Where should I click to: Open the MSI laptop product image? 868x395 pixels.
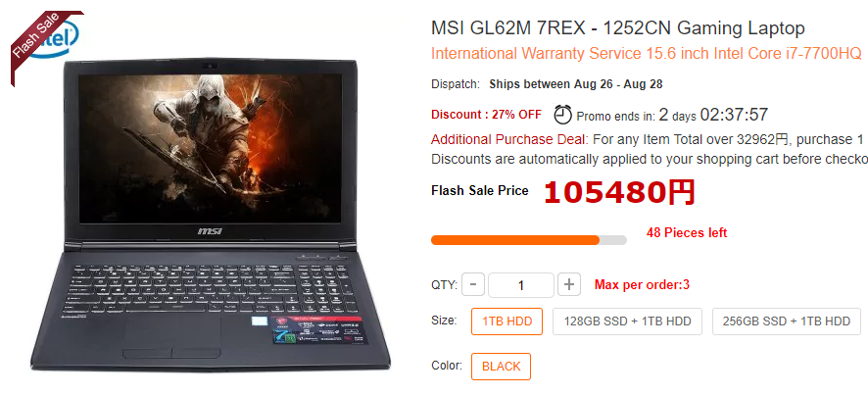210,215
